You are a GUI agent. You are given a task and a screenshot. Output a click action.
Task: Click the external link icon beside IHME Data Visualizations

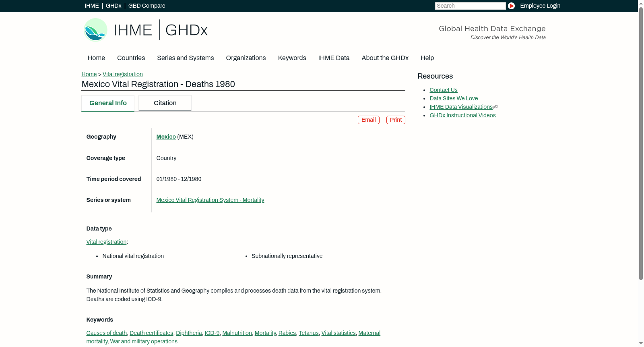[x=495, y=107]
